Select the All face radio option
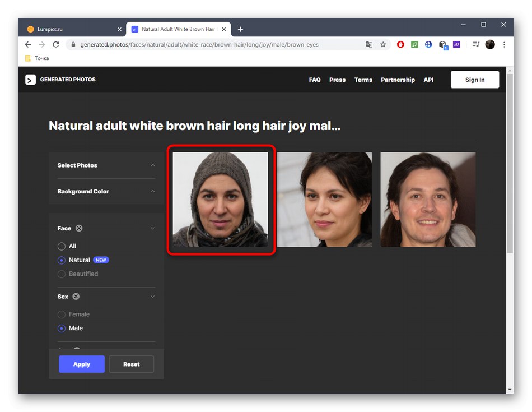This screenshot has width=532, height=412. pos(62,246)
